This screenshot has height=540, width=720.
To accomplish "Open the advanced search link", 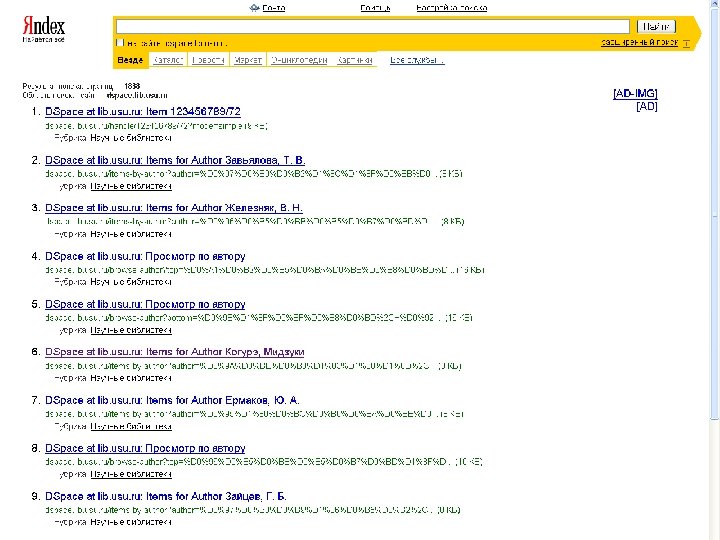I will point(639,42).
